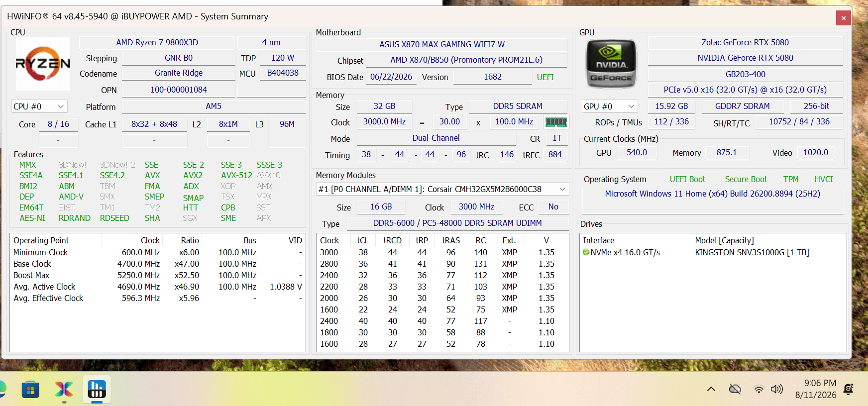Click the KINGSTON SNV3S1000G drive entry

tap(752, 252)
